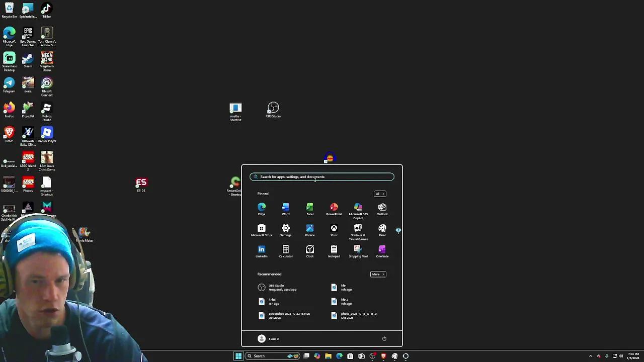644x362 pixels.
Task: Show more recommended items via More button
Action: 378,274
